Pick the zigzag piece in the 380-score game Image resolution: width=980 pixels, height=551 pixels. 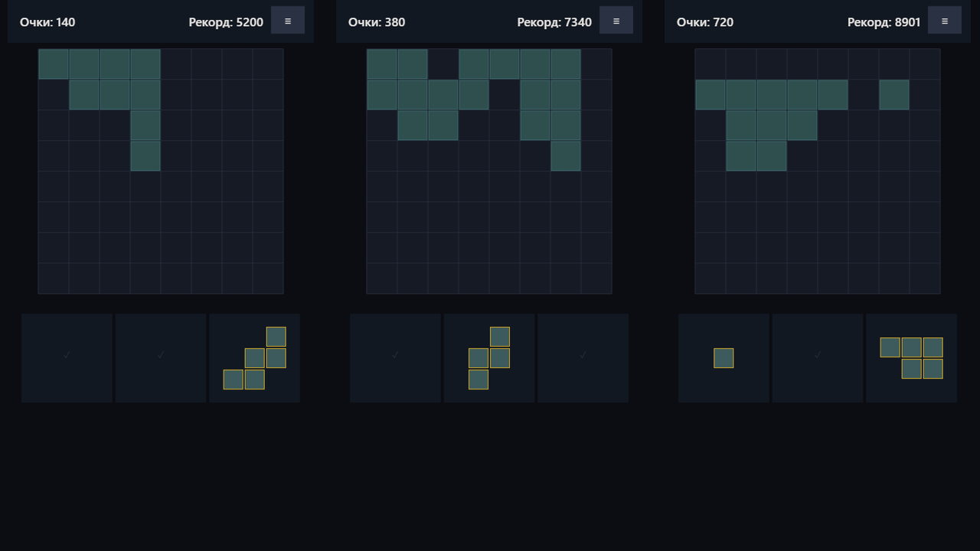pyautogui.click(x=489, y=358)
